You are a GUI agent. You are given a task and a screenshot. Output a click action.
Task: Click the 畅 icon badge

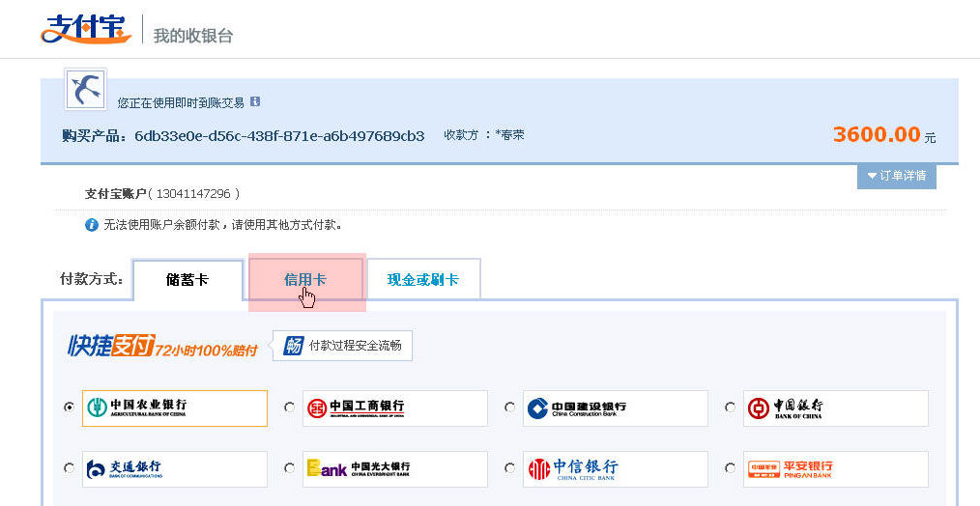pos(293,346)
